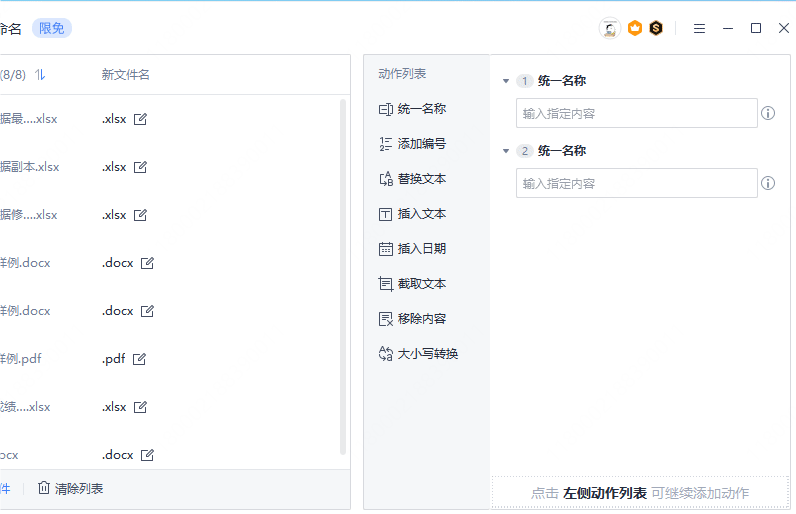Select the 据最....xlsx file name

pyautogui.click(x=28, y=119)
